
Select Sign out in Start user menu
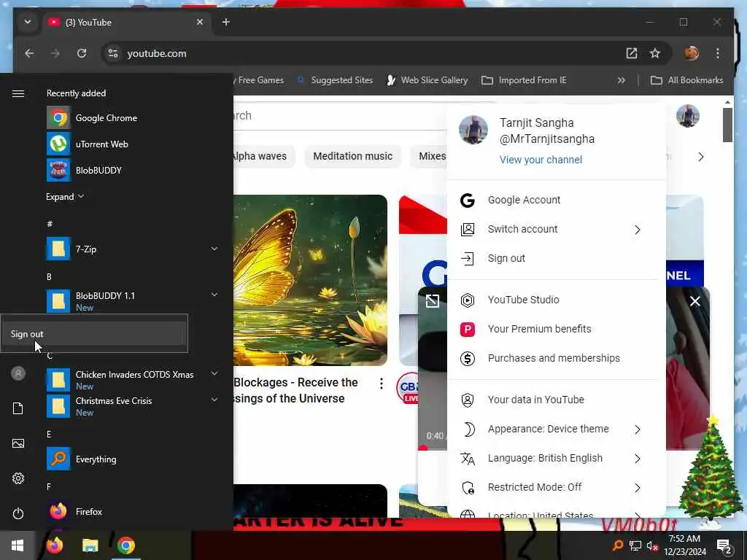[x=94, y=334]
